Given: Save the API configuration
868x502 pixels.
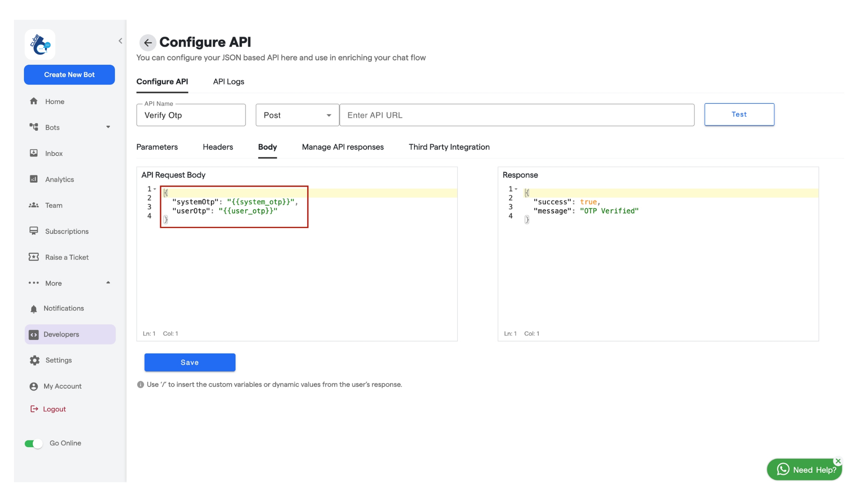Looking at the screenshot, I should [x=190, y=363].
